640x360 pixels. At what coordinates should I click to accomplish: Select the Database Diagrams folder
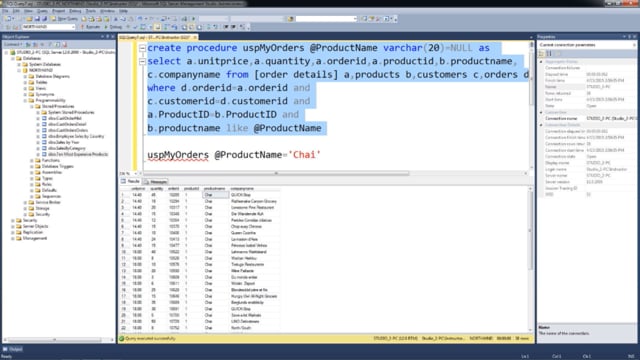[x=52, y=76]
